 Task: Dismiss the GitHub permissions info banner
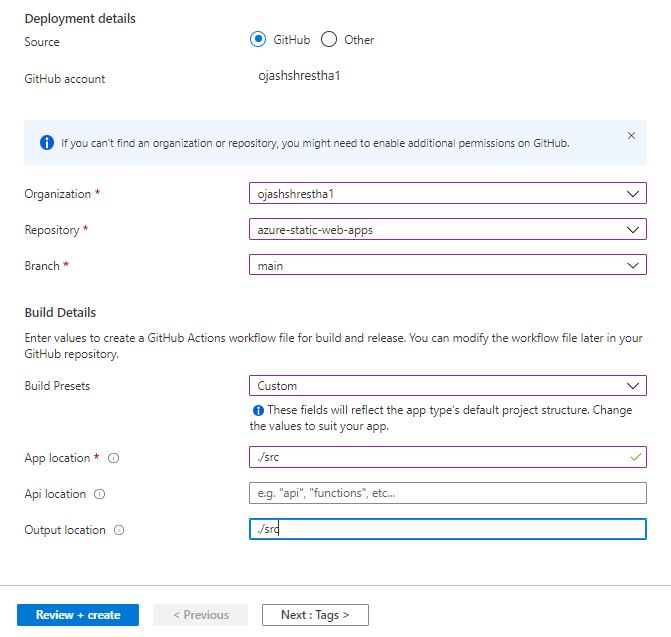[631, 136]
